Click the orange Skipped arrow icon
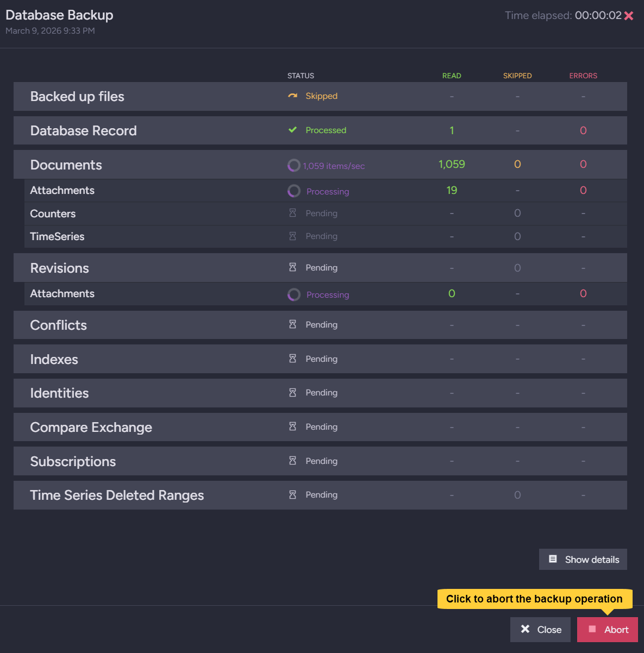The height and width of the screenshot is (653, 644). point(292,96)
